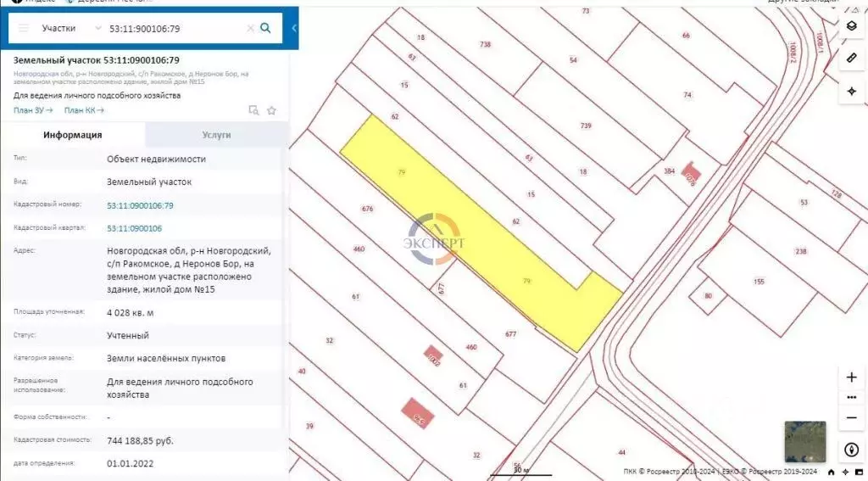Click parcel label 73 on map
This screenshot has height=481, width=868.
[x=586, y=11]
